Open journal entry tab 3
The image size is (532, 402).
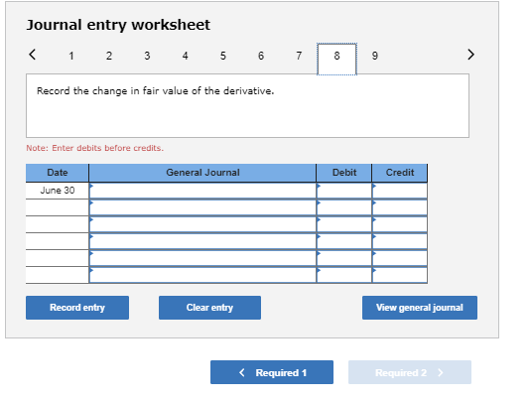(147, 56)
